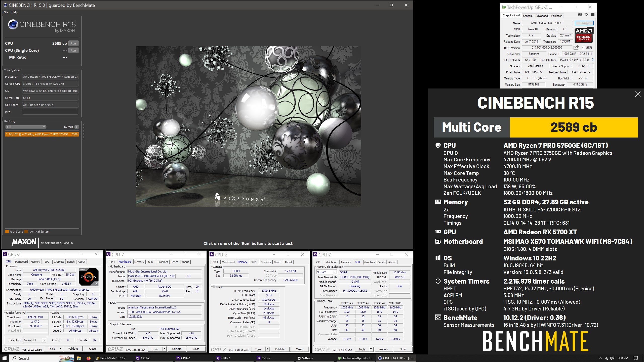644x362 pixels.
Task: Open Cinebench Help menu
Action: [15, 12]
